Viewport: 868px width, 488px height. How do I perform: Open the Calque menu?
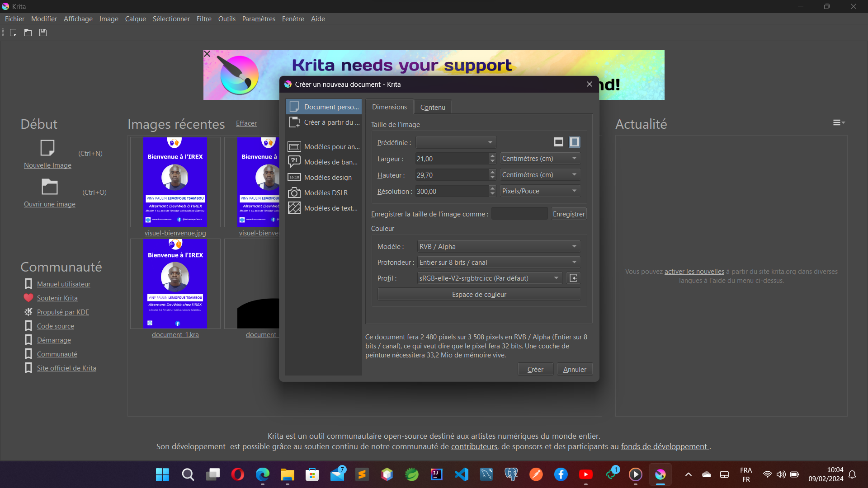pyautogui.click(x=135, y=19)
